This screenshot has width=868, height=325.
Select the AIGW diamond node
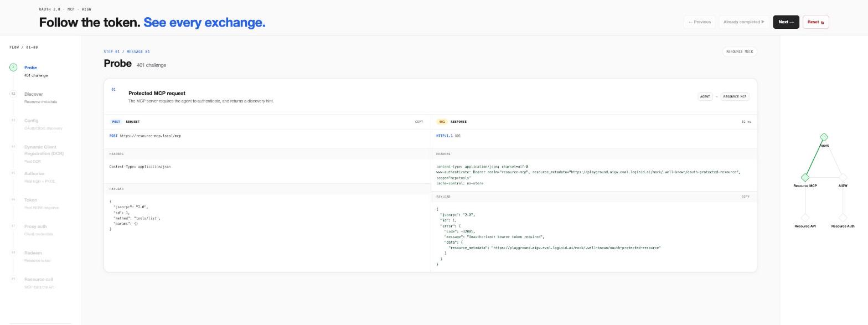[x=843, y=177]
